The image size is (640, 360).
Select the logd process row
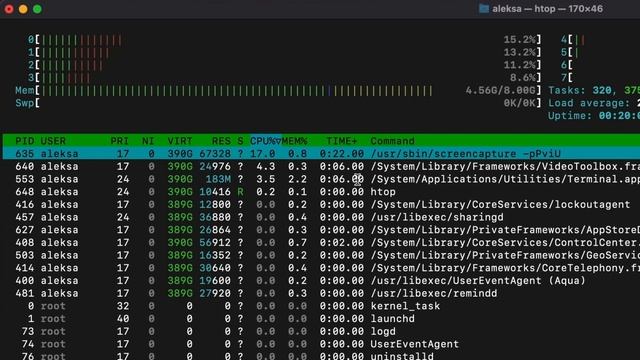[321, 331]
